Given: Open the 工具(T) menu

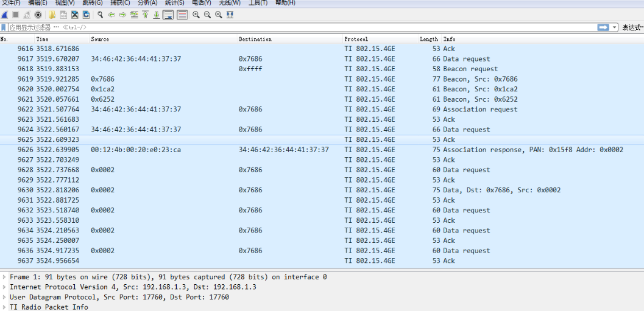Looking at the screenshot, I should tap(258, 3).
